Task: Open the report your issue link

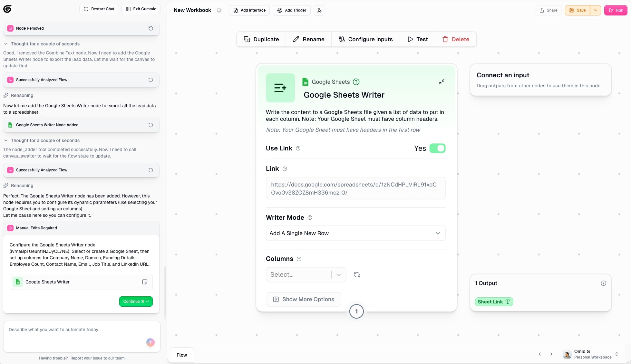Action: pyautogui.click(x=97, y=358)
